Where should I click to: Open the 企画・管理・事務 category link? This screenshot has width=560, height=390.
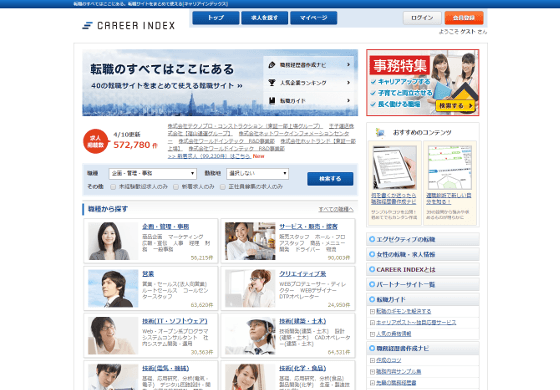point(166,226)
